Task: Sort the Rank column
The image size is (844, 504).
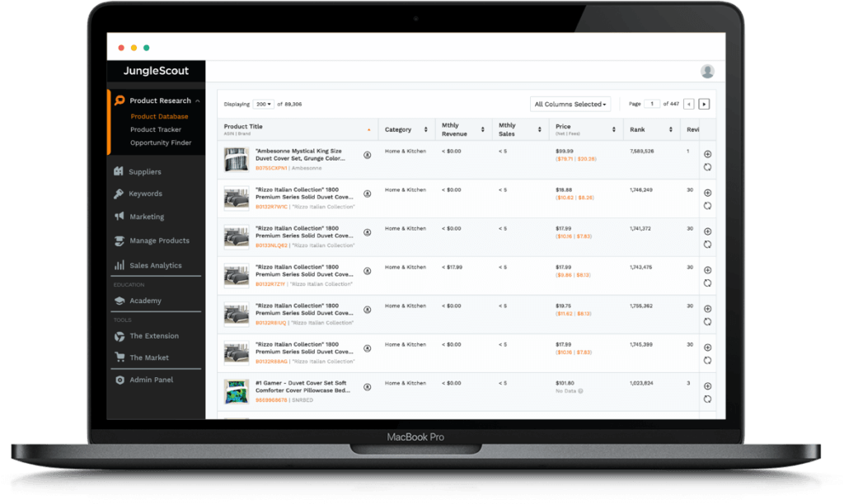Action: 671,129
